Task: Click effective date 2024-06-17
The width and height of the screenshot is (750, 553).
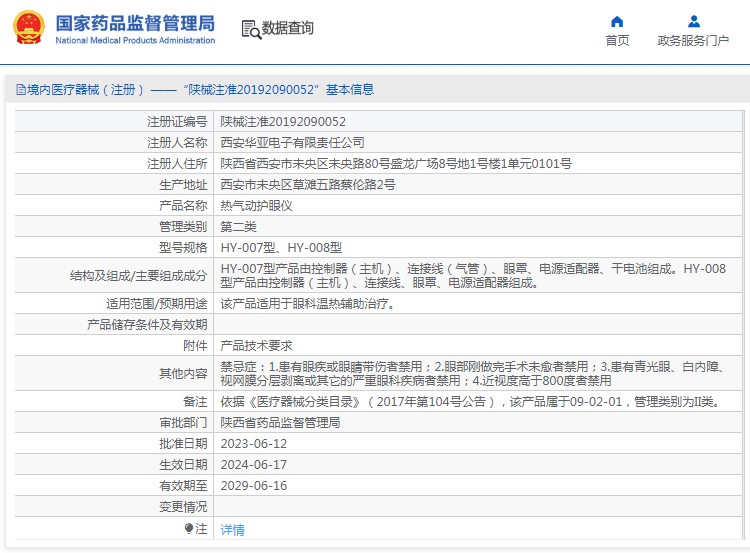Action: (254, 465)
